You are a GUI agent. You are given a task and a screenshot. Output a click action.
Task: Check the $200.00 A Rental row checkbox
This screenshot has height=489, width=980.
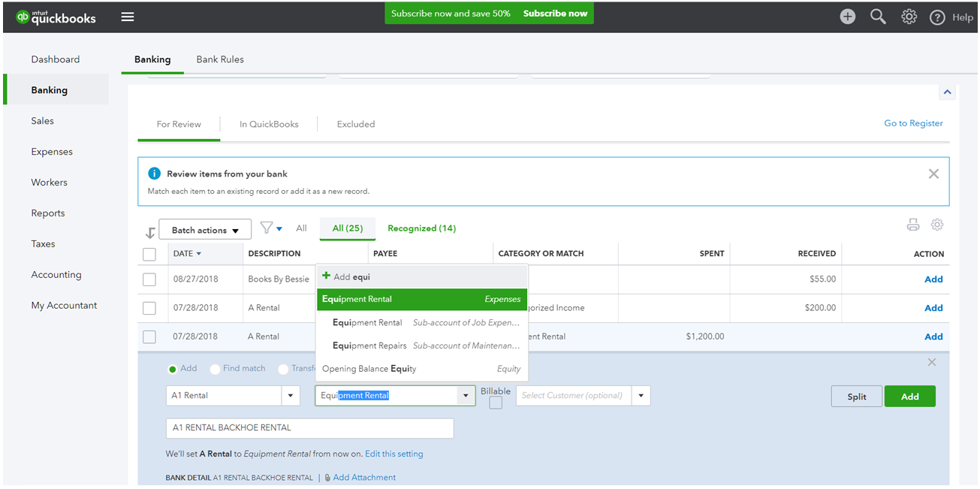click(149, 308)
